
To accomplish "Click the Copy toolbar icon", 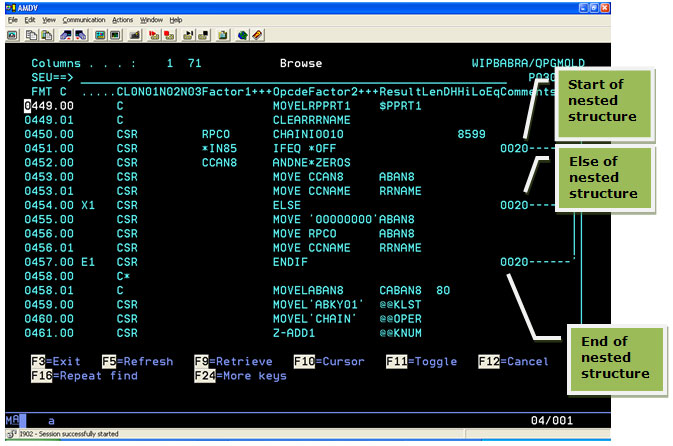I will [31, 35].
